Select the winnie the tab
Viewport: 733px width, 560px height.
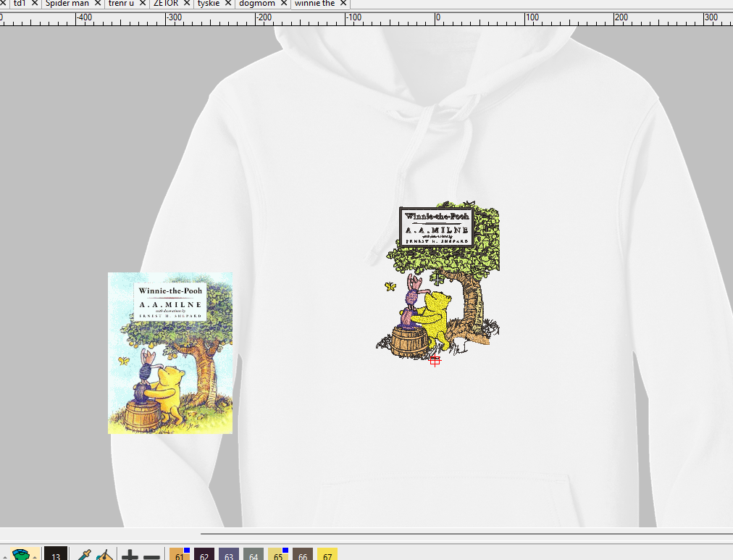(314, 4)
